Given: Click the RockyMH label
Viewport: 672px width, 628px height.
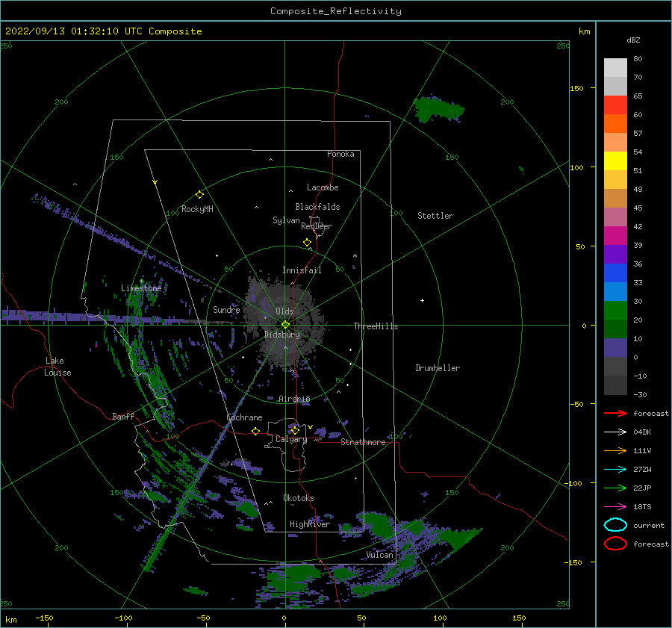Looking at the screenshot, I should tap(197, 209).
